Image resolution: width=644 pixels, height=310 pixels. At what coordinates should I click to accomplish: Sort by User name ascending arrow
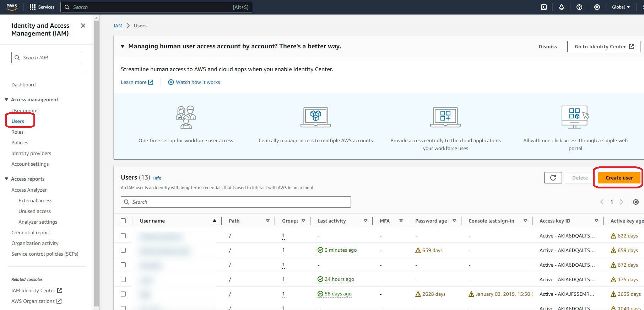click(215, 221)
